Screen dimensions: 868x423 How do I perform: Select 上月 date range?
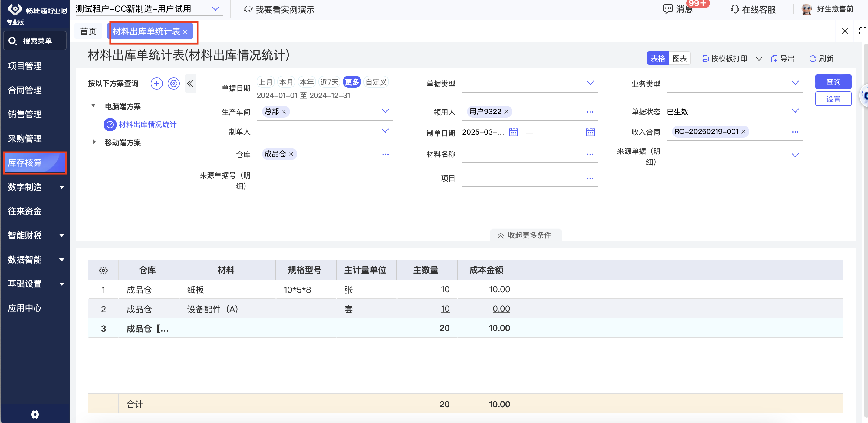265,82
